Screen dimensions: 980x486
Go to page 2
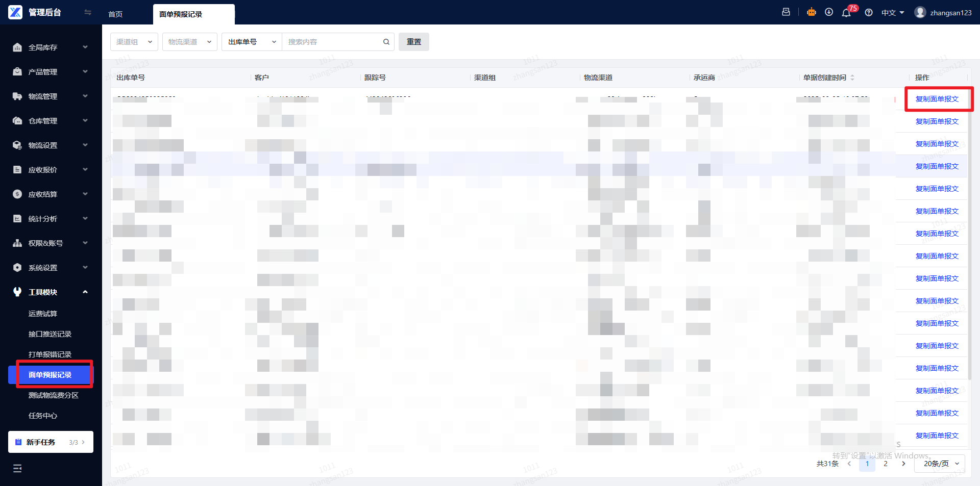(886, 464)
